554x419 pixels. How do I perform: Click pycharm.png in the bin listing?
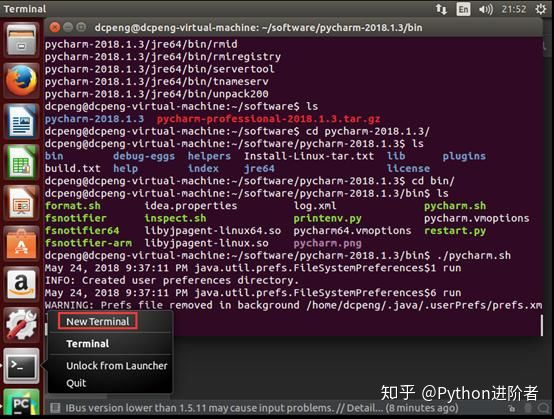coord(328,243)
